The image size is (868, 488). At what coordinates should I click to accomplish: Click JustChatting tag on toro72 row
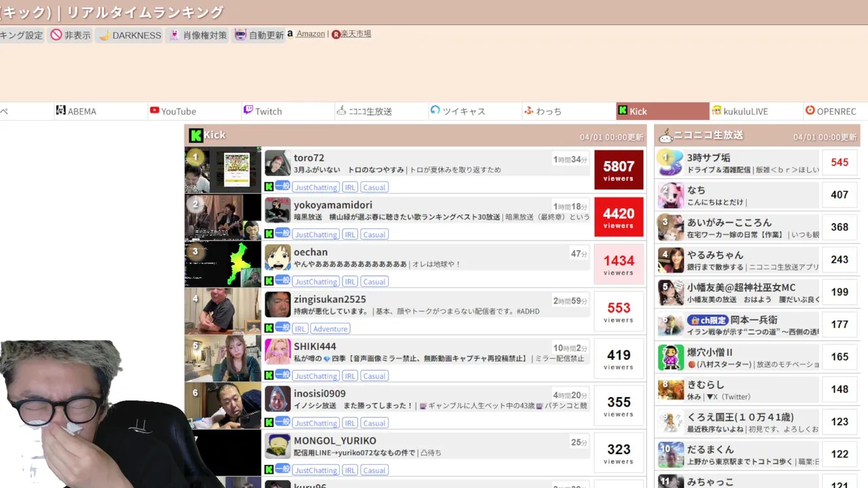point(316,187)
